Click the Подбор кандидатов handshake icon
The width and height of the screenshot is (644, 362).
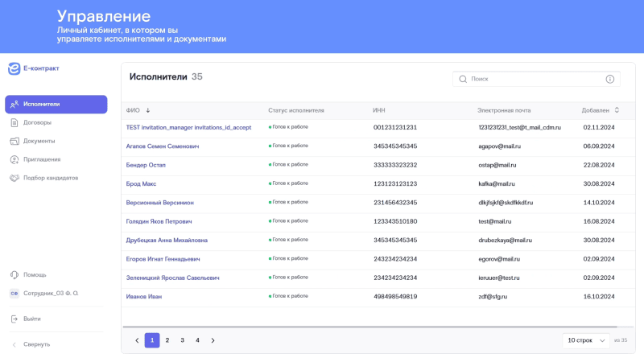pyautogui.click(x=14, y=178)
